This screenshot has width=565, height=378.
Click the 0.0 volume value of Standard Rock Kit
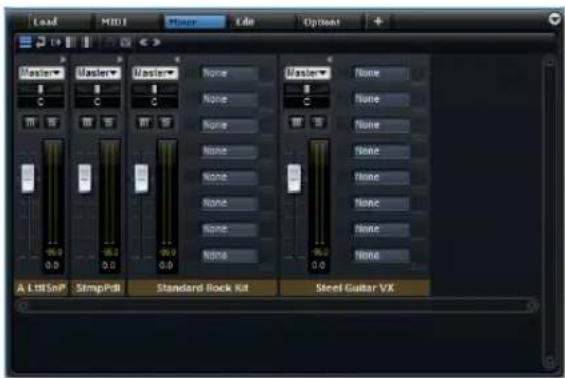pos(166,266)
